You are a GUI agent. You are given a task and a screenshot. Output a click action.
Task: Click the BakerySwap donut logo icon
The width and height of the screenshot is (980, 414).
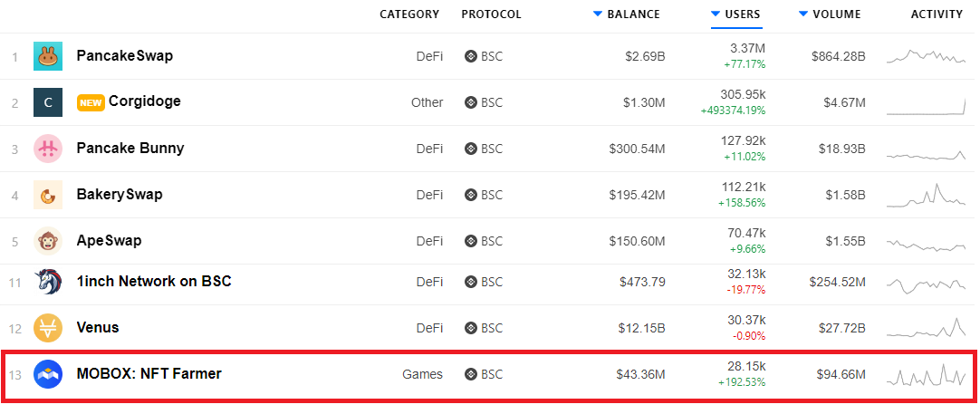pos(47,195)
